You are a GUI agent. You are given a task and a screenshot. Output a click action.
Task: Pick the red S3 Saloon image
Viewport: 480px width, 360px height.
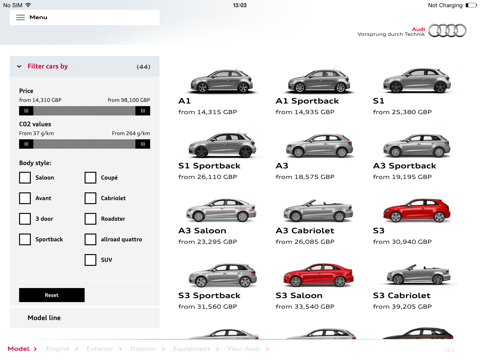(x=318, y=275)
